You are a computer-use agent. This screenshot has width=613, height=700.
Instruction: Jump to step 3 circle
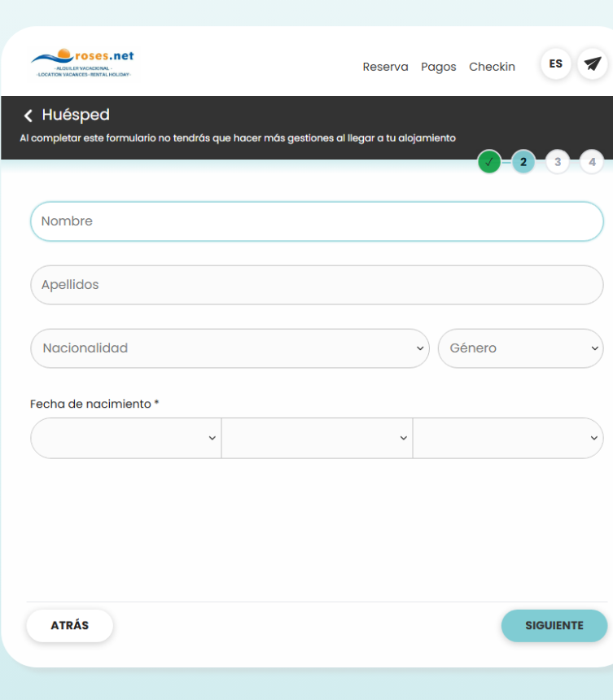558,162
